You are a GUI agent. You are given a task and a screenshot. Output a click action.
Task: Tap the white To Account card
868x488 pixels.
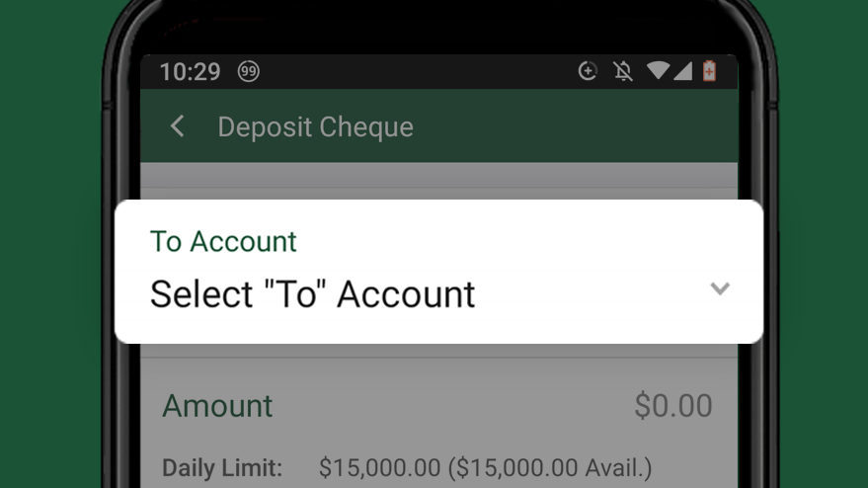tap(439, 272)
